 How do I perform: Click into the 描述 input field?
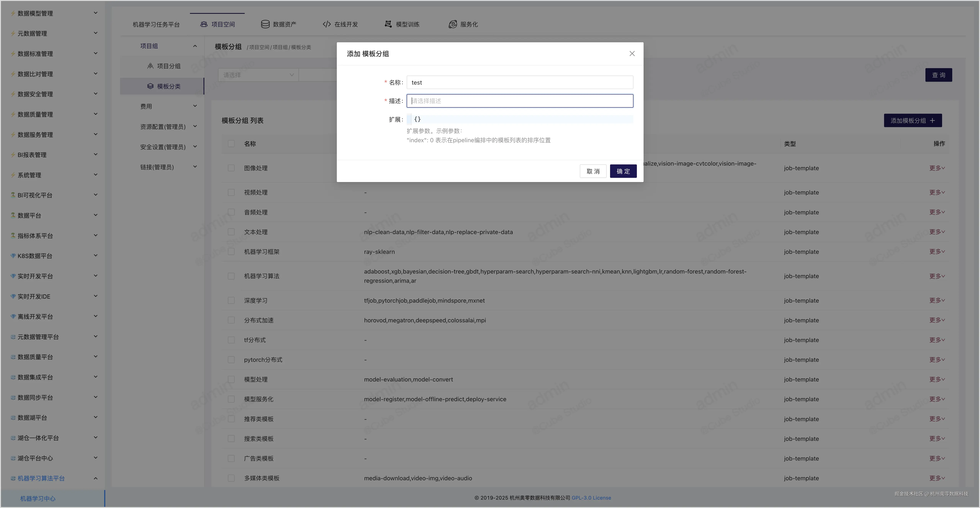(520, 101)
